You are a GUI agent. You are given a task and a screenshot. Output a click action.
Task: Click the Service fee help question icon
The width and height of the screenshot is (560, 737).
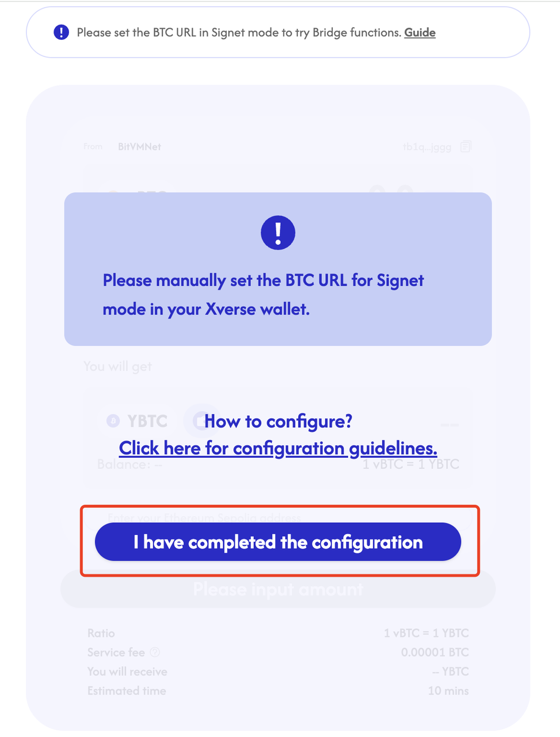(x=155, y=652)
